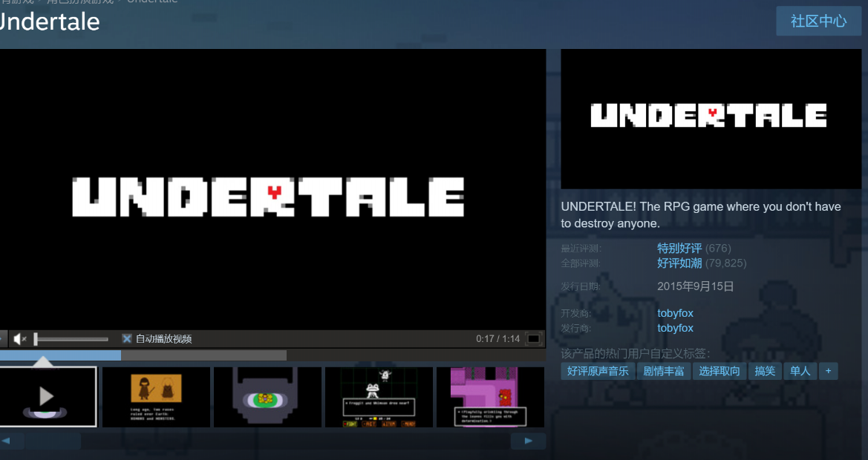Adjust the video volume slider

pos(71,339)
